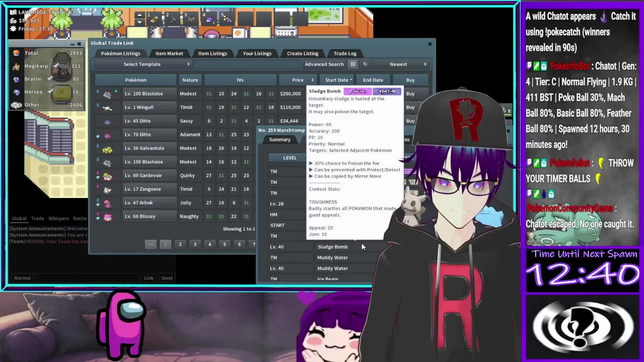This screenshot has height=362, width=644.
Task: Click the Nature column header
Action: (x=190, y=80)
